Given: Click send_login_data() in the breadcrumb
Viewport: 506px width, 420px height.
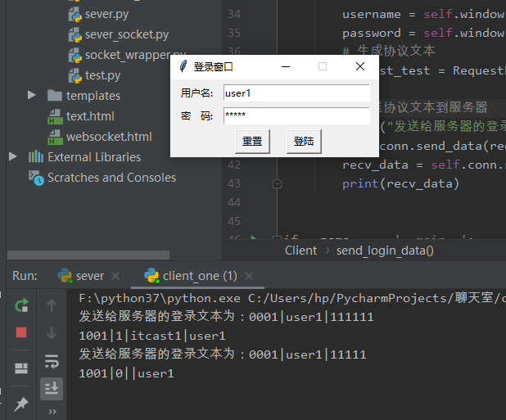Looking at the screenshot, I should (385, 251).
